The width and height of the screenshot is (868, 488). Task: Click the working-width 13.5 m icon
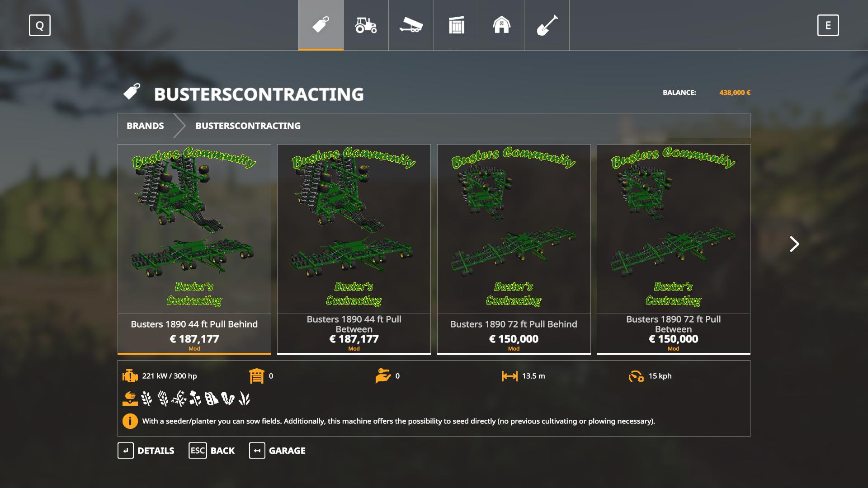point(509,376)
